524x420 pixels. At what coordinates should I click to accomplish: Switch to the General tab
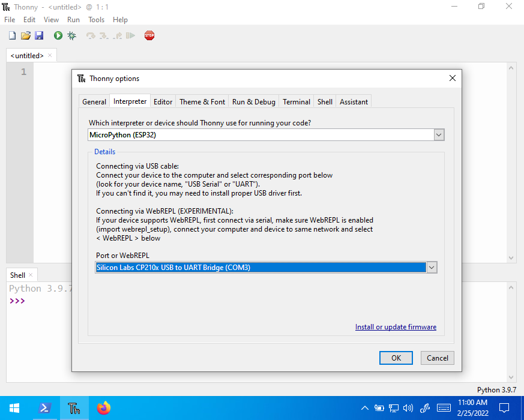pos(94,101)
